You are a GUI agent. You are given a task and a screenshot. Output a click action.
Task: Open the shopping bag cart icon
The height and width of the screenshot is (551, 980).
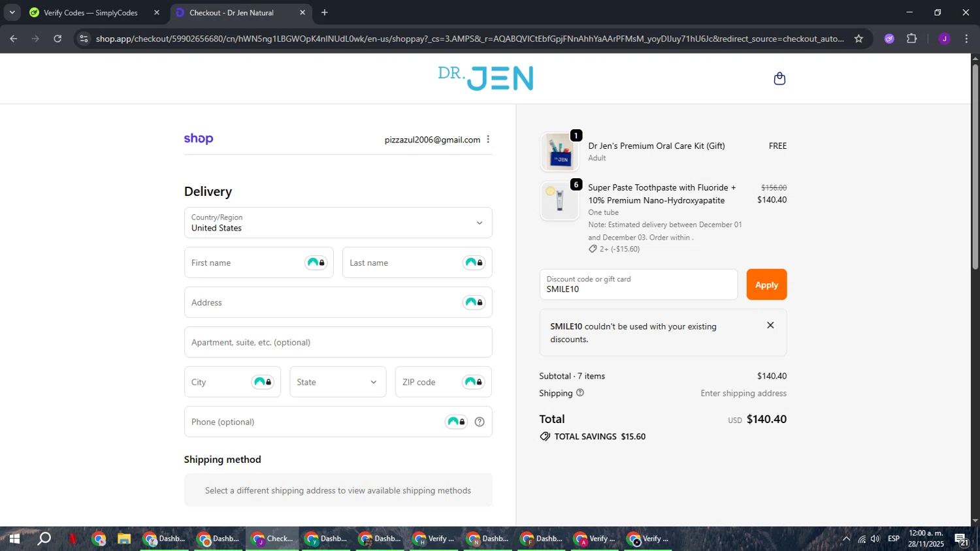click(779, 79)
